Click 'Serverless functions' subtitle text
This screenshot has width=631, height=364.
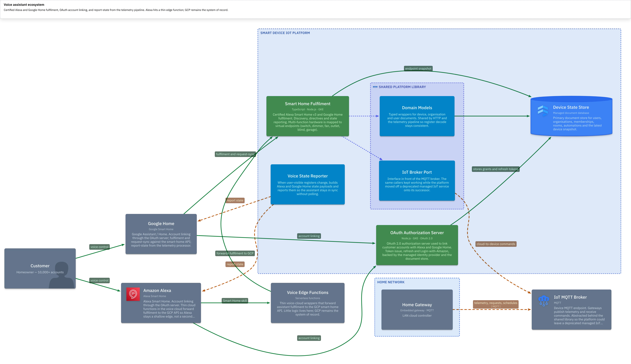(x=307, y=298)
